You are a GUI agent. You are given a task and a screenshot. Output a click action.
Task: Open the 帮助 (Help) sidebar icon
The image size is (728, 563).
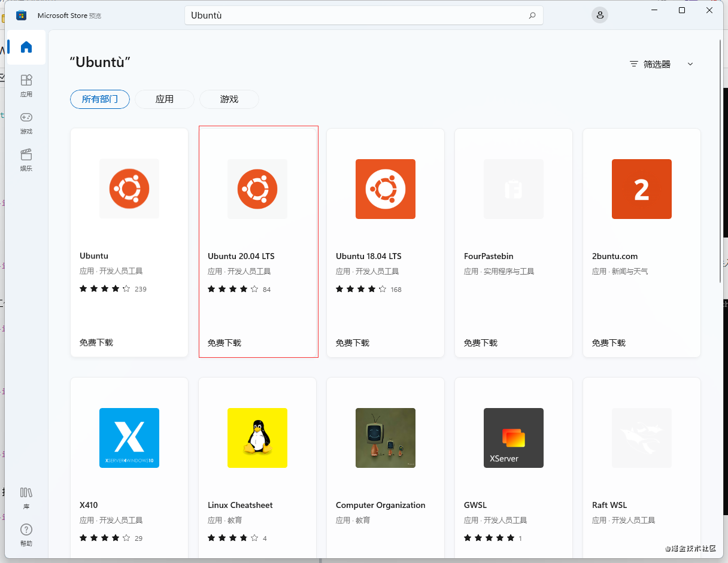[26, 535]
